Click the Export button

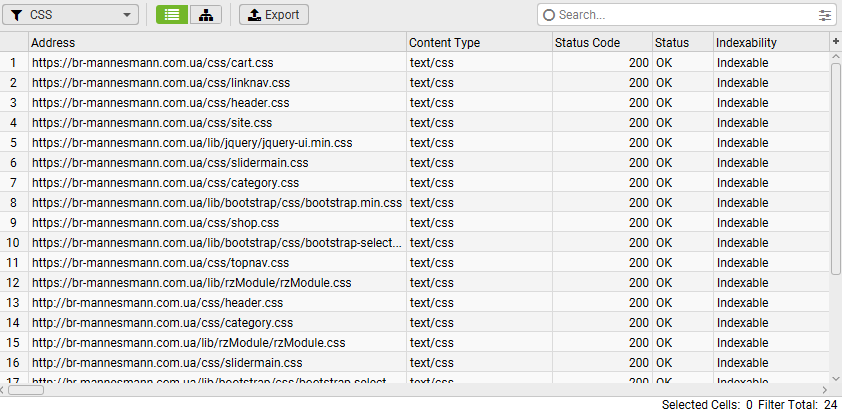[x=274, y=15]
